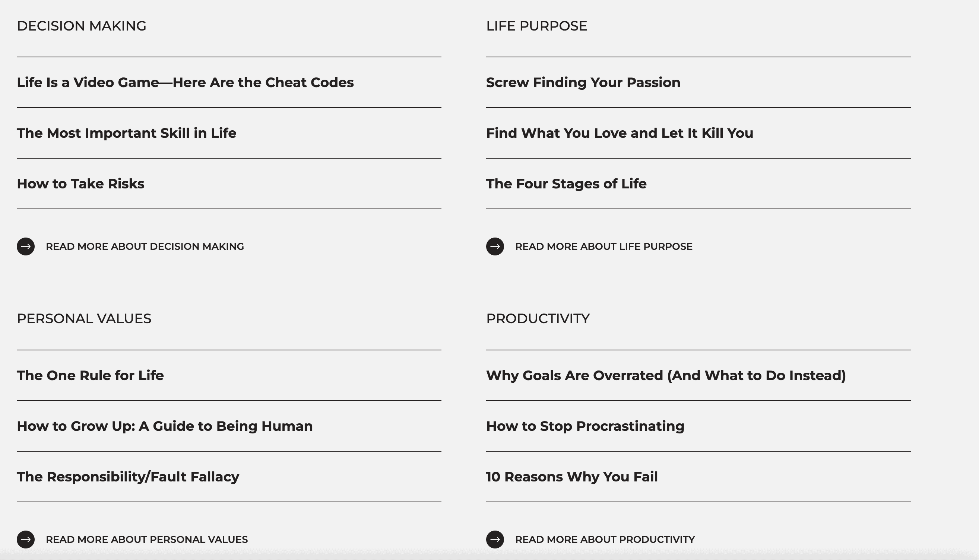Read "The Four Stages of Life"

566,184
